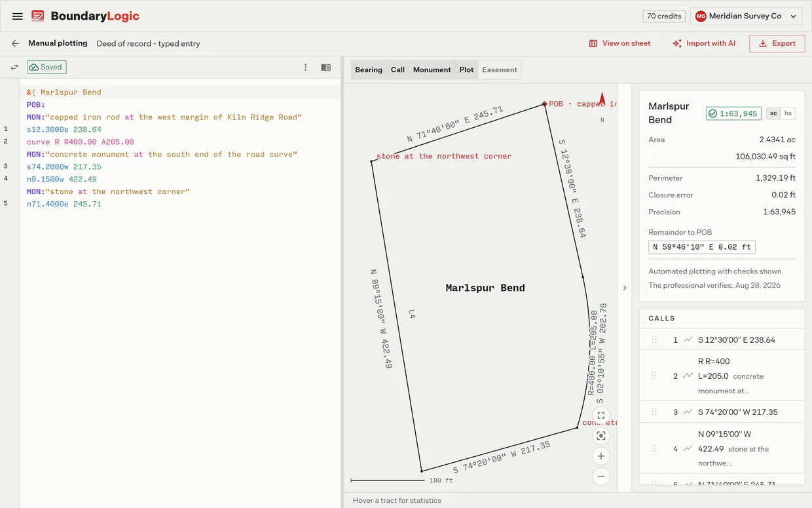Open the editor's three-dot options menu

point(305,67)
